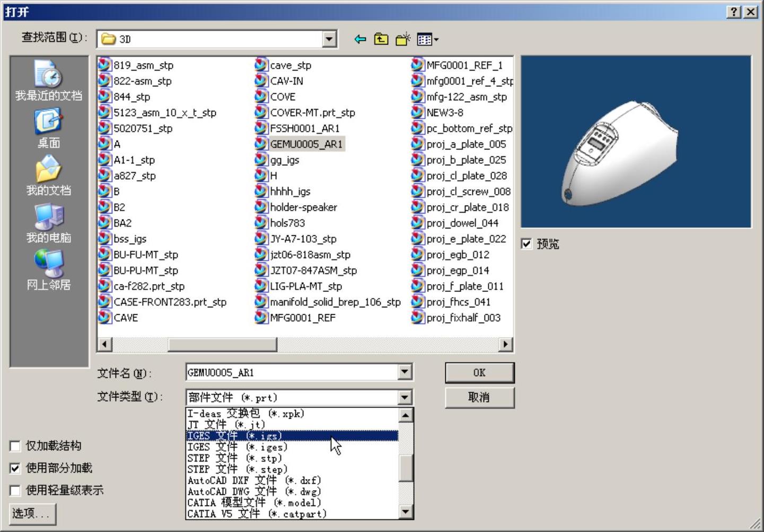Choose AutoCAD DWG 文件 (*.dwg) file type
Viewport: 764px width, 532px height.
292,491
